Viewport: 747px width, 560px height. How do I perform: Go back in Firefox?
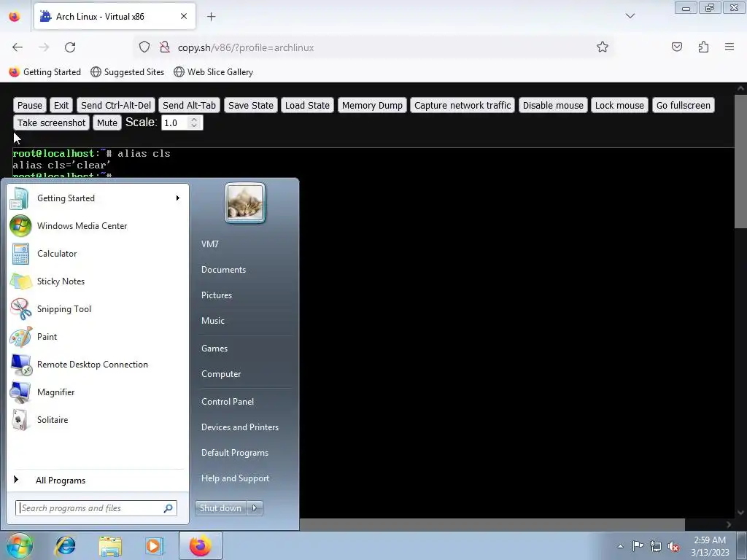(x=18, y=47)
